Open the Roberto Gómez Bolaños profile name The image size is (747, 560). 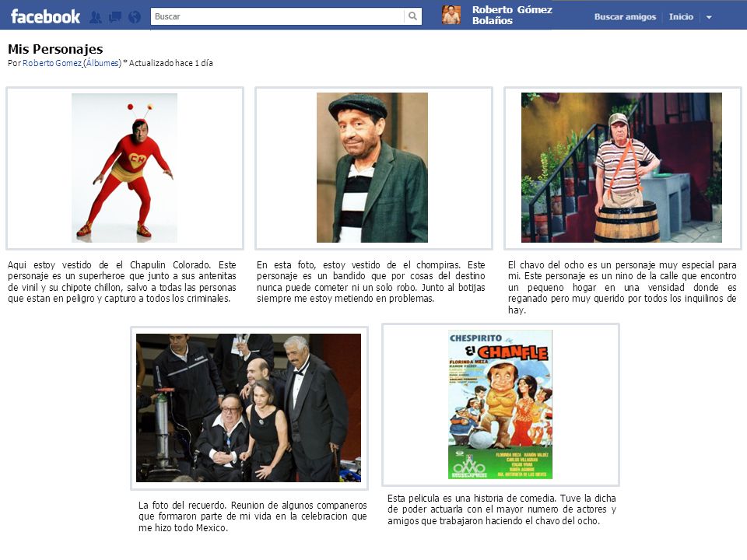click(512, 16)
